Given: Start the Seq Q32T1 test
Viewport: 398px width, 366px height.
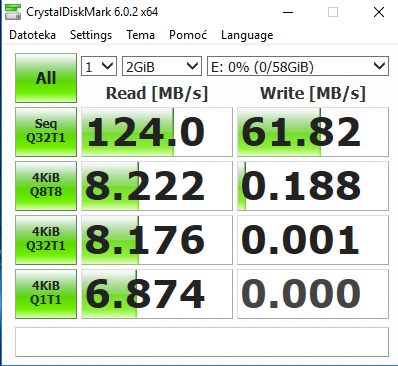Looking at the screenshot, I should pos(46,132).
